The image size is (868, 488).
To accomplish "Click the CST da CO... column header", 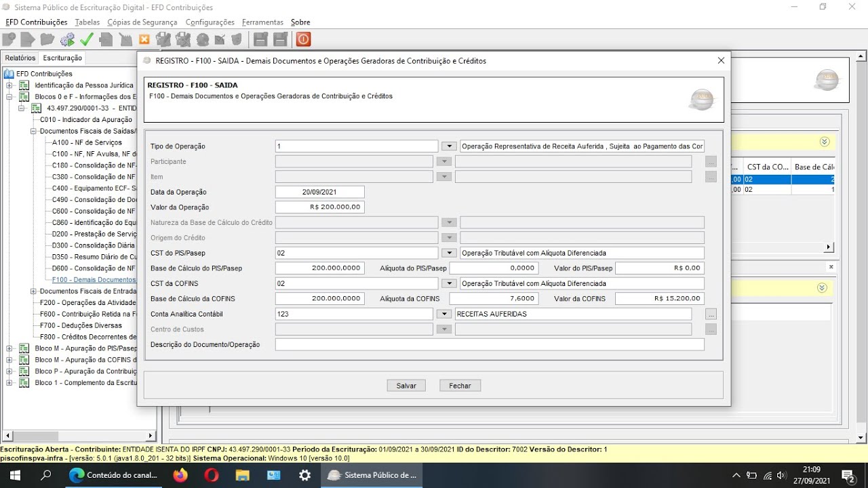I will coord(767,167).
